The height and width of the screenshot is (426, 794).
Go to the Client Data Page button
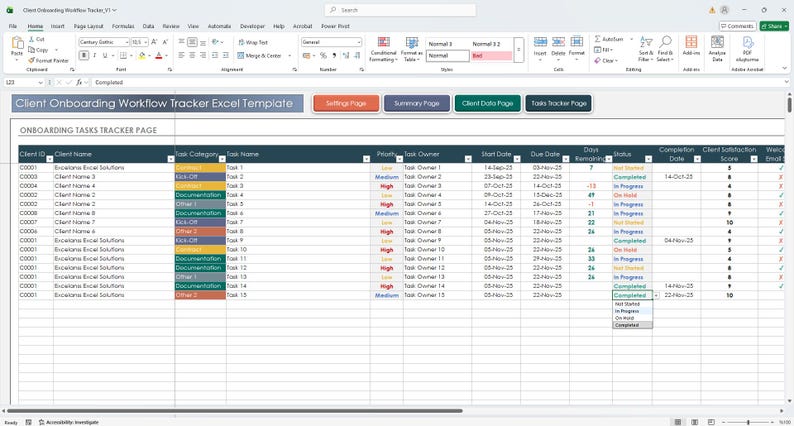point(487,103)
